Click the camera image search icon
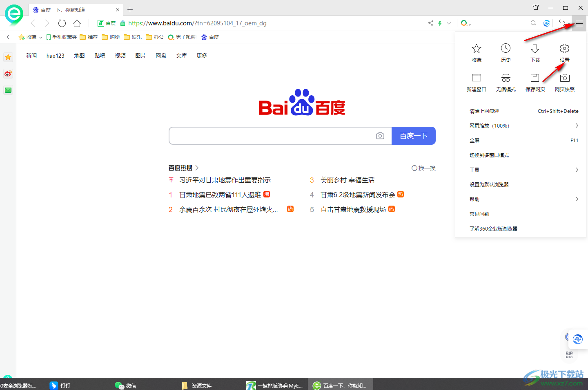This screenshot has width=588, height=390. (380, 136)
